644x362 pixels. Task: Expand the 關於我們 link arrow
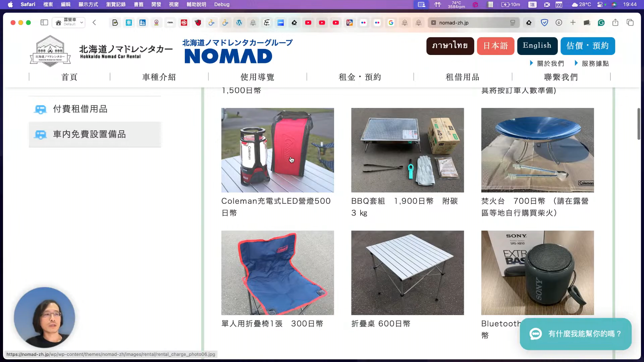tap(531, 63)
